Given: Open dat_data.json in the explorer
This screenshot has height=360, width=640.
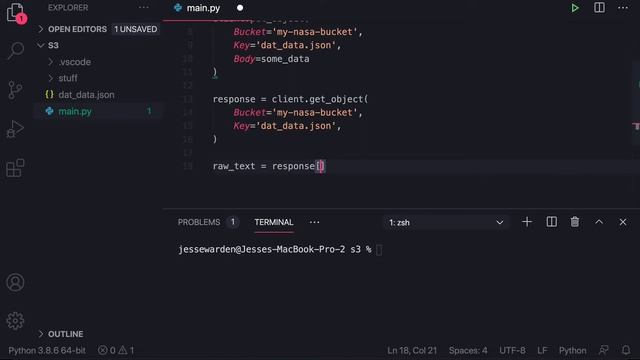Looking at the screenshot, I should click(86, 95).
